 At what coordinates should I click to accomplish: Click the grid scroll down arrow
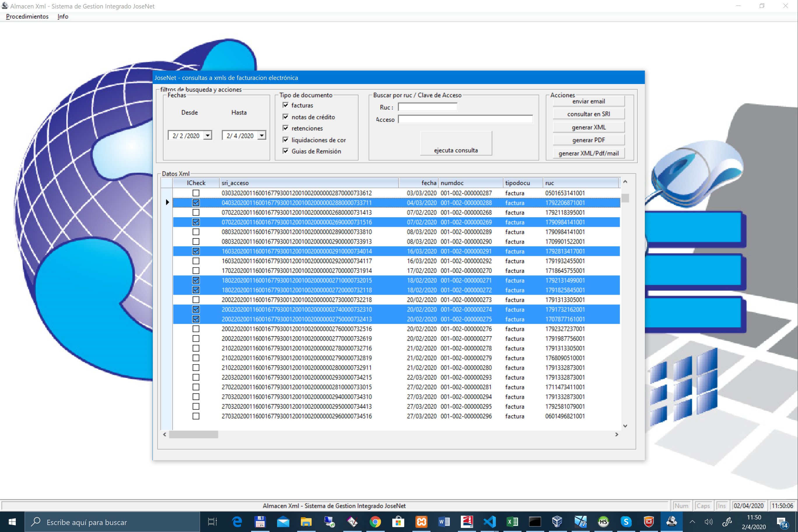pyautogui.click(x=625, y=426)
